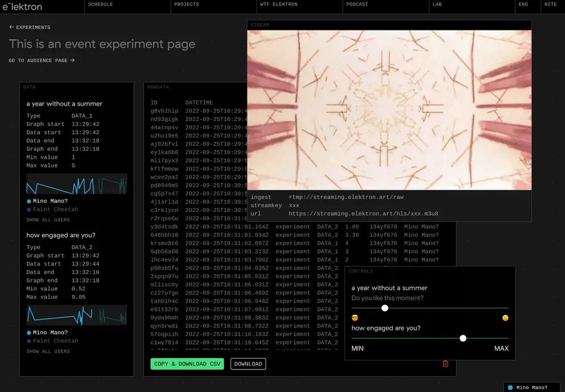Click the elektron logo in header

tap(22, 7)
